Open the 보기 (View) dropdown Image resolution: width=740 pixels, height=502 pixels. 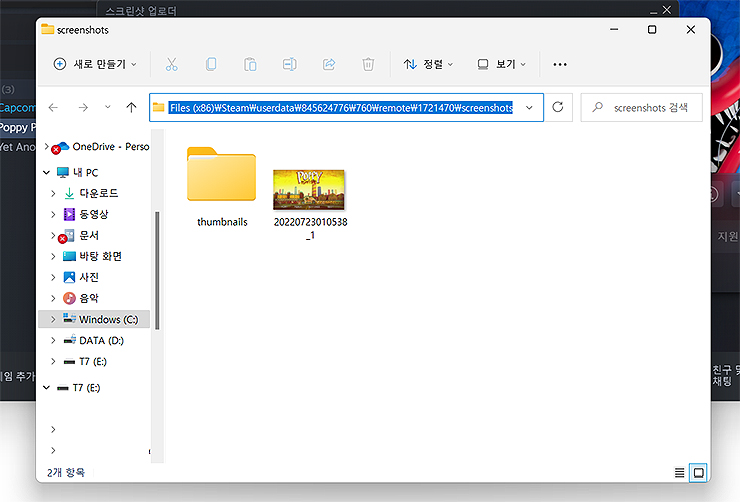point(501,64)
